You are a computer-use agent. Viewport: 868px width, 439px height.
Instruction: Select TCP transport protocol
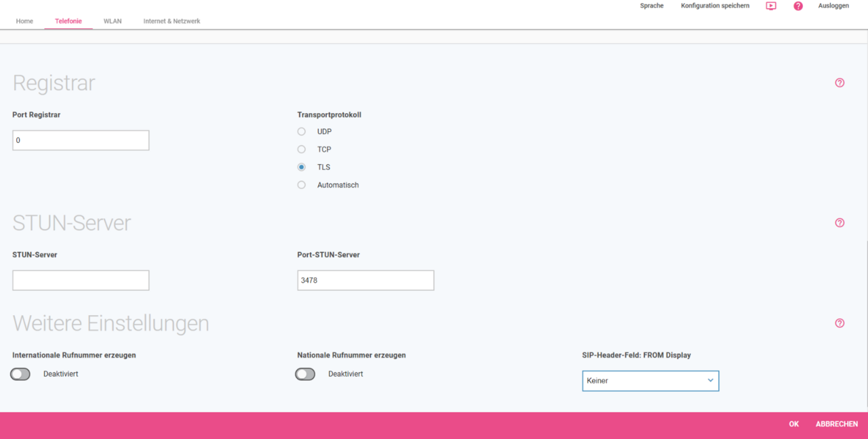tap(302, 149)
